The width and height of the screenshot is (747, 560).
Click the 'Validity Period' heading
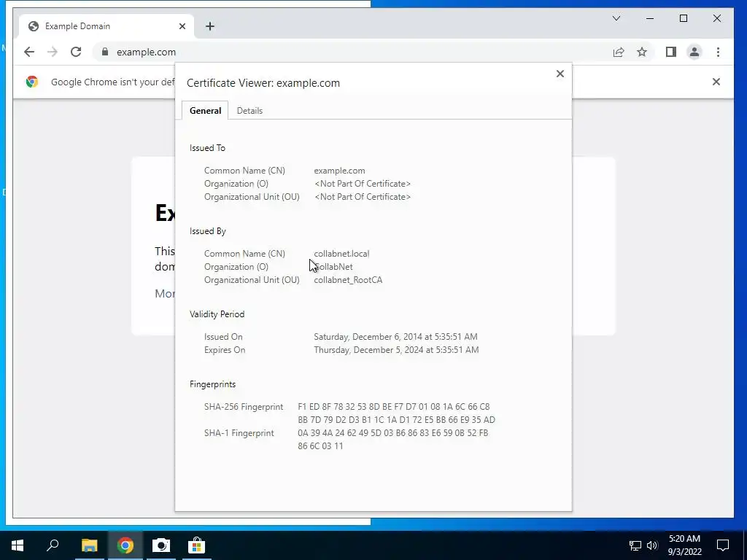217,314
